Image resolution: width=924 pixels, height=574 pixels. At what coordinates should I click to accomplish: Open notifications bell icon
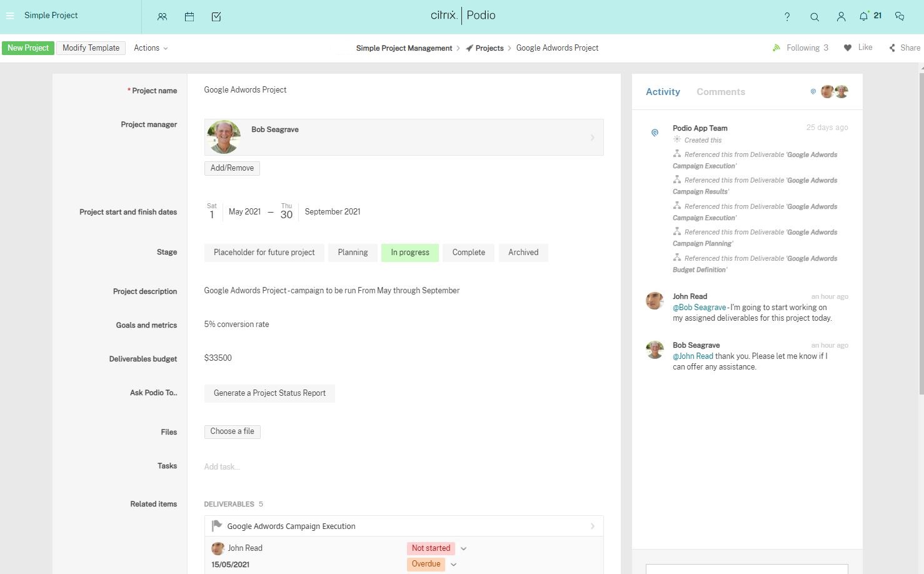click(x=863, y=16)
